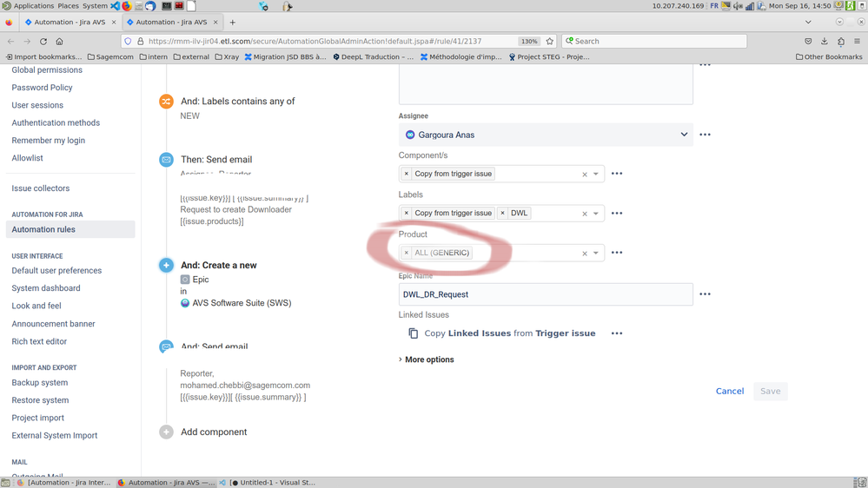The image size is (868, 488).
Task: Open Sagemcom bookmarks folder
Action: tap(110, 57)
